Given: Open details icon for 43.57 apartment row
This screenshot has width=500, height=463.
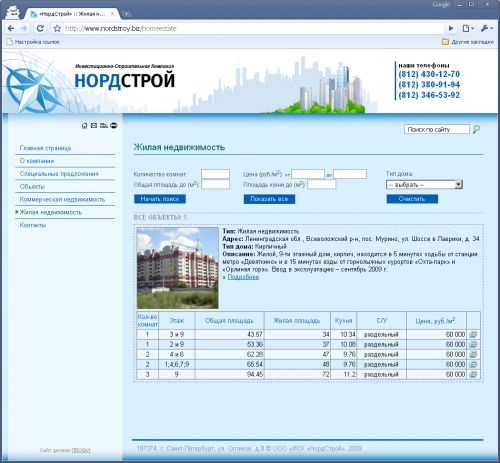Looking at the screenshot, I should tap(473, 334).
